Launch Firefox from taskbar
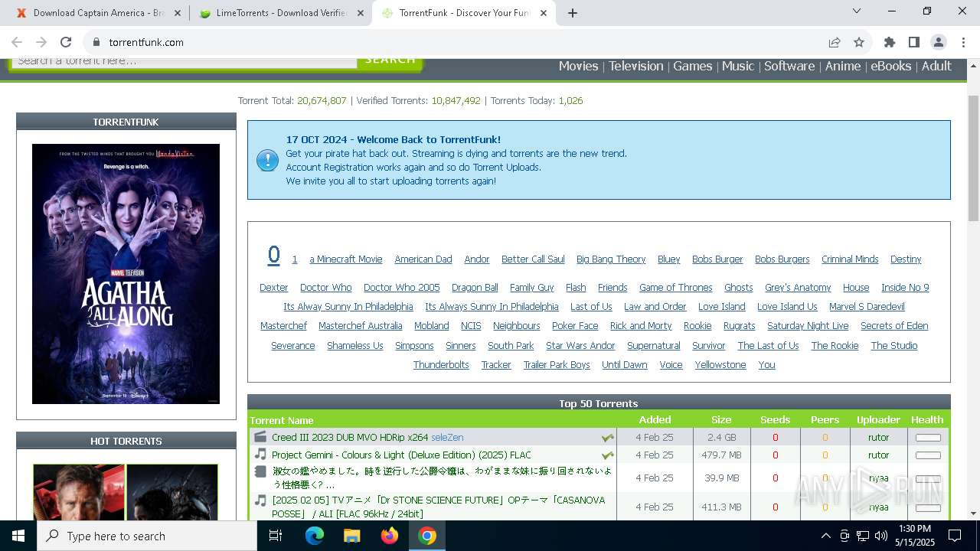 pyautogui.click(x=390, y=536)
